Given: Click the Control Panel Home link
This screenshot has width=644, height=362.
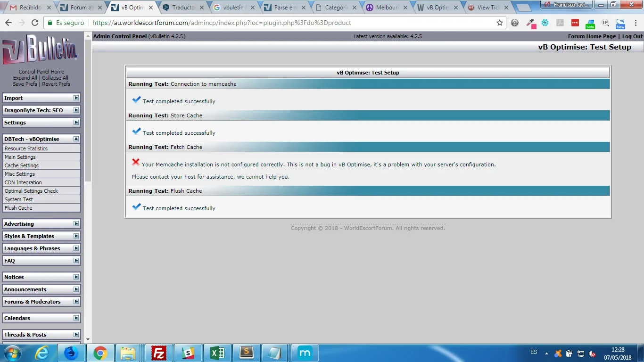Looking at the screenshot, I should coord(41,72).
